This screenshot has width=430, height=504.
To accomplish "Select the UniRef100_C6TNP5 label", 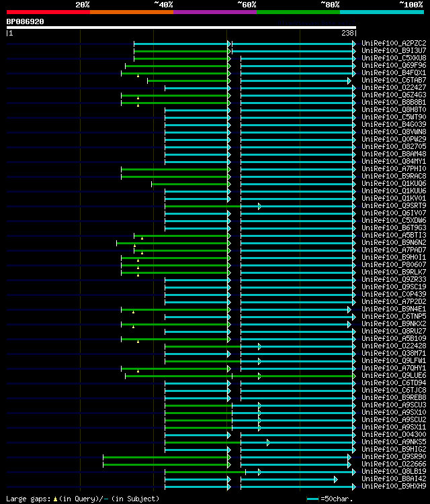I will click(394, 317).
